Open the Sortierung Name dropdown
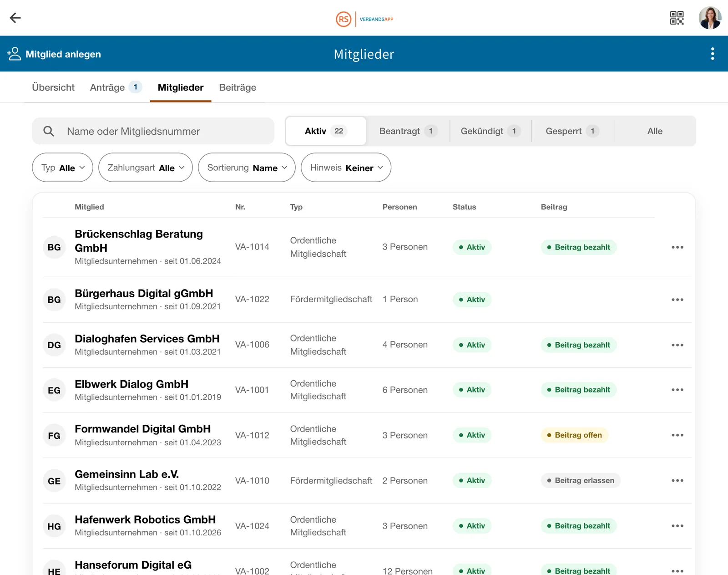 (247, 168)
